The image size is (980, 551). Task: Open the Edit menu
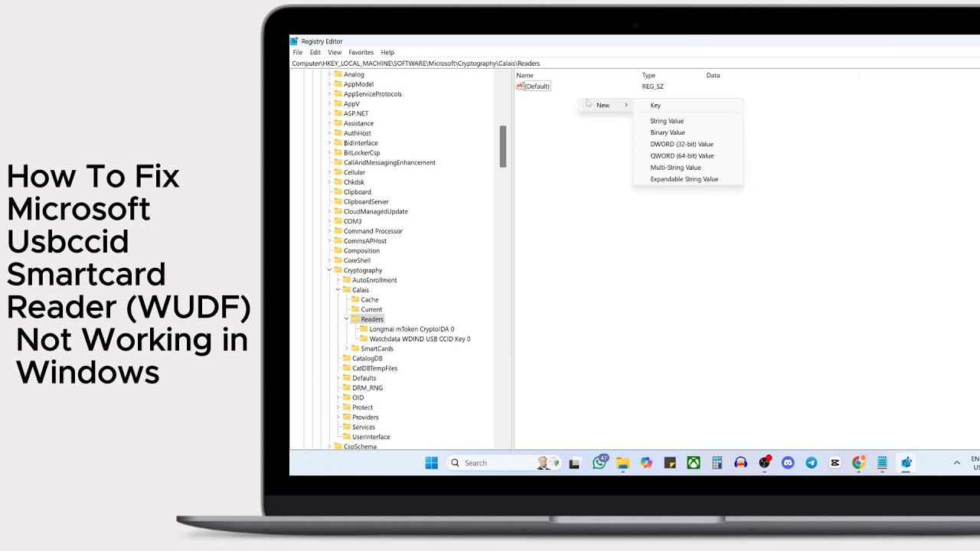[x=315, y=53]
